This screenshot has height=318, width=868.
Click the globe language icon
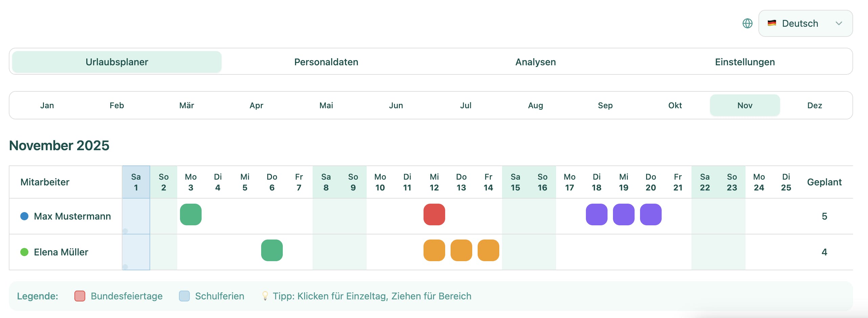[x=748, y=23]
